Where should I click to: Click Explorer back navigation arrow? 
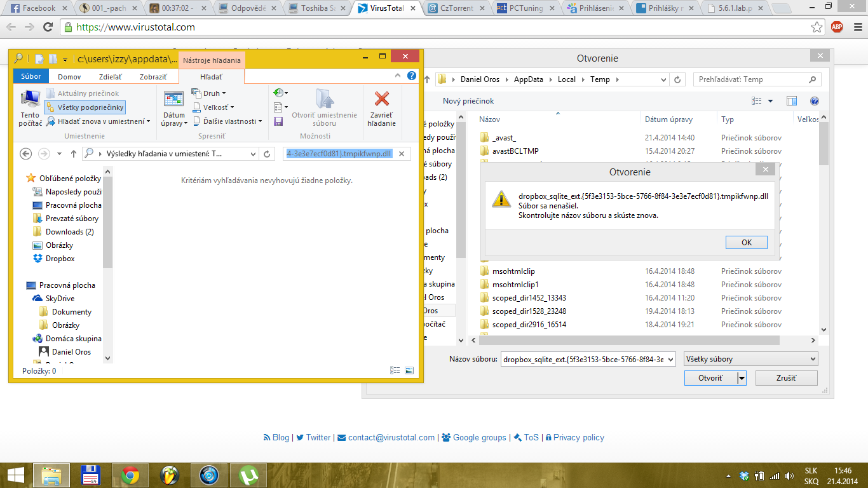tap(26, 154)
